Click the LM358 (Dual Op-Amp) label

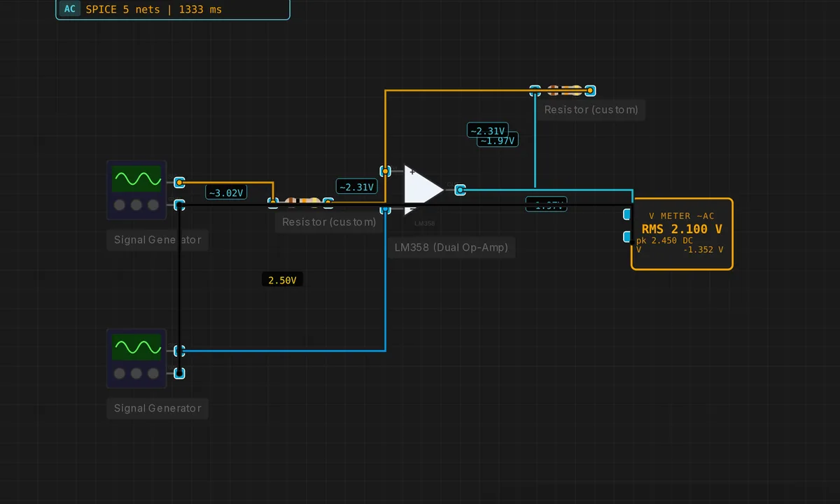tap(451, 248)
